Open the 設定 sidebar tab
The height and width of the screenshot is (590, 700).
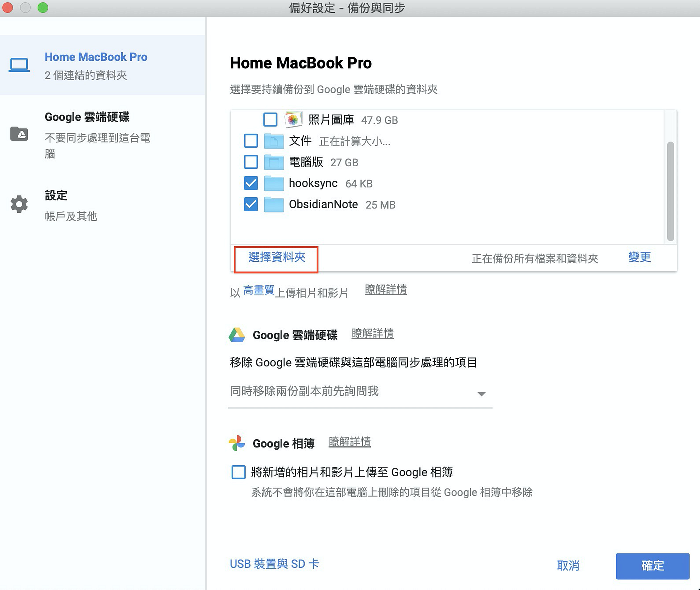pyautogui.click(x=103, y=205)
